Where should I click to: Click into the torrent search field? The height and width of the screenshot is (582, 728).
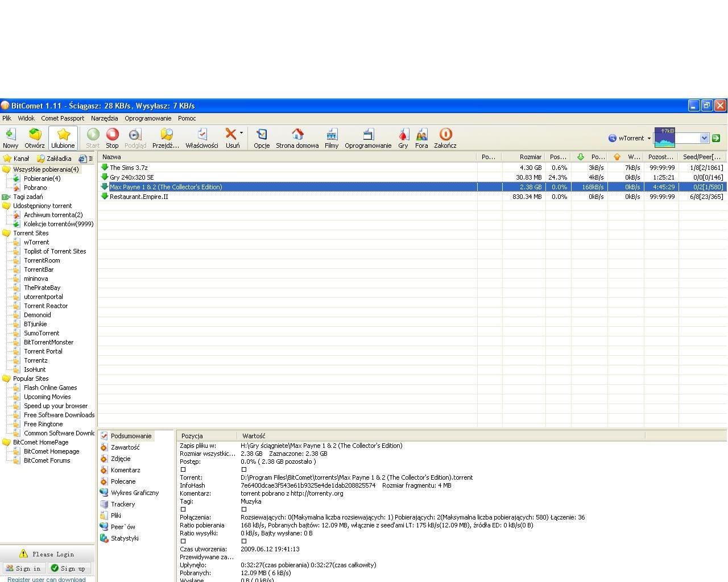click(686, 138)
